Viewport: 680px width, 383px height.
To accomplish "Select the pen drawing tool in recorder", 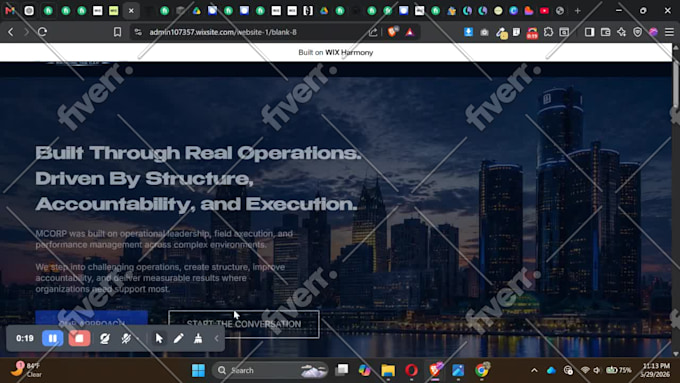I will pos(179,338).
